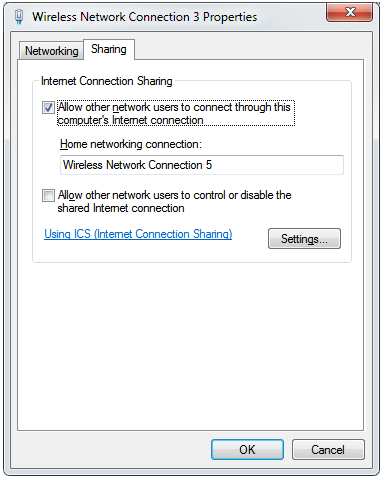Dismiss the dialog with the Cancel button

click(328, 449)
